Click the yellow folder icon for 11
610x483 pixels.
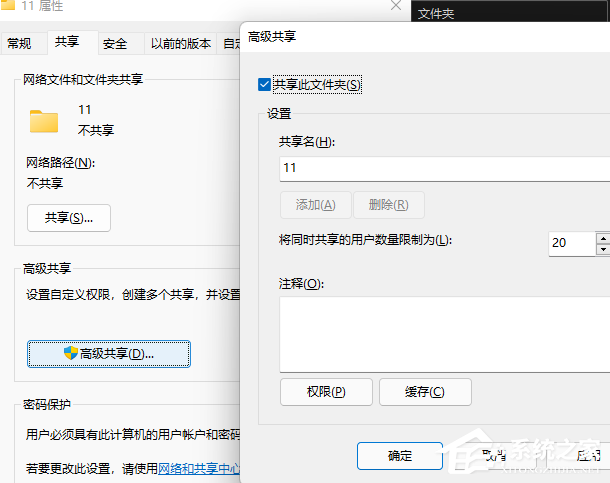coord(44,121)
